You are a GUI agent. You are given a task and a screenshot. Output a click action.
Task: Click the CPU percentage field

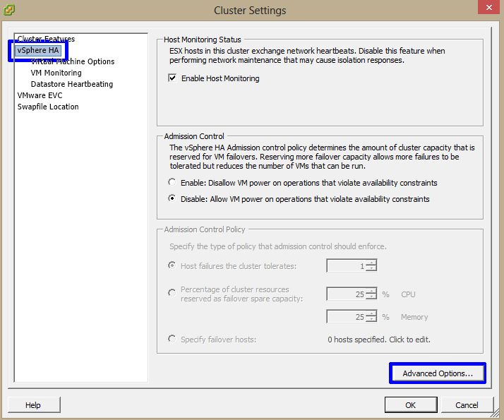tap(346, 294)
